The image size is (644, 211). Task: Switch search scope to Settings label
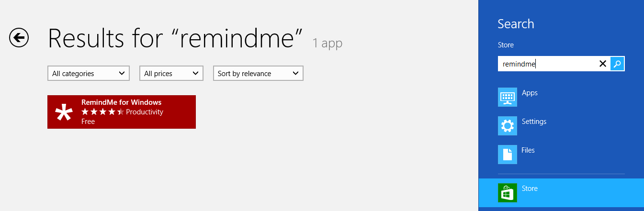click(534, 122)
